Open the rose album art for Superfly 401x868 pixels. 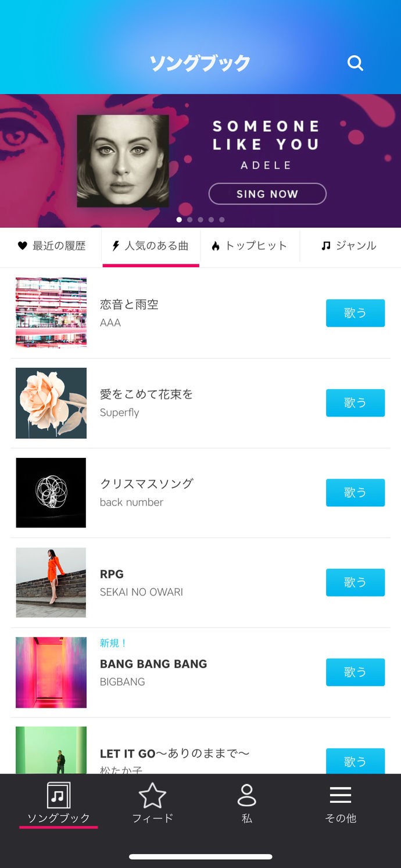(51, 403)
